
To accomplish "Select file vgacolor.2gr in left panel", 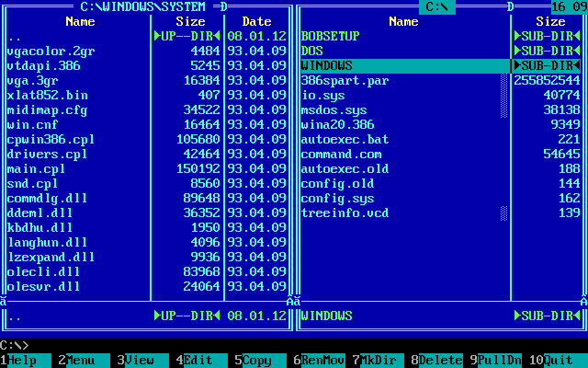I will coord(147,52).
